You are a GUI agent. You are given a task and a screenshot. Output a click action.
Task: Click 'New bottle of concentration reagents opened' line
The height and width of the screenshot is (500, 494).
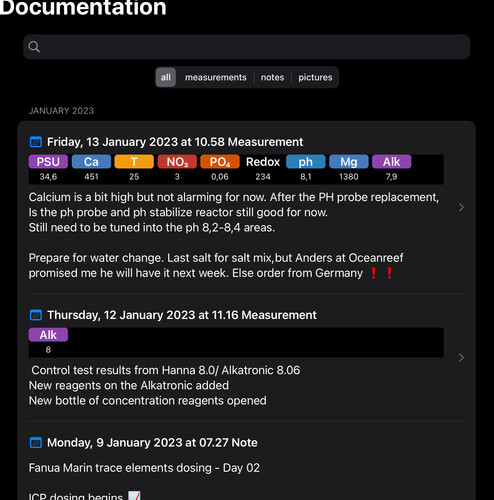[147, 401]
